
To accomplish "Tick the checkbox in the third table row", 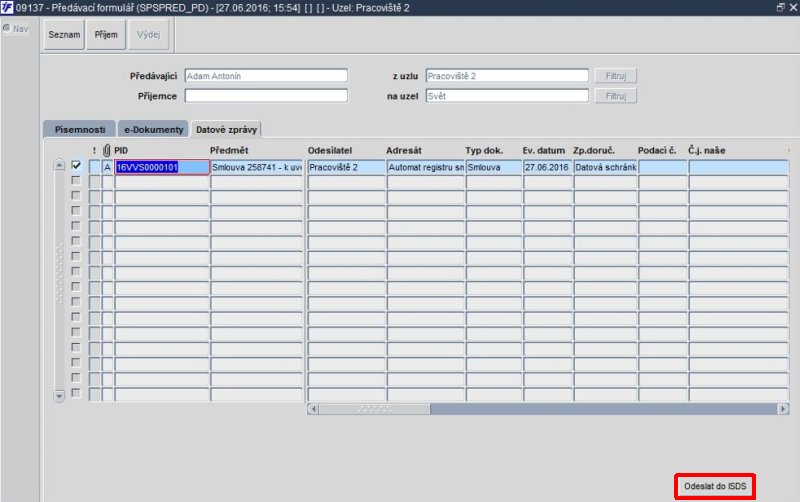I will pyautogui.click(x=76, y=196).
